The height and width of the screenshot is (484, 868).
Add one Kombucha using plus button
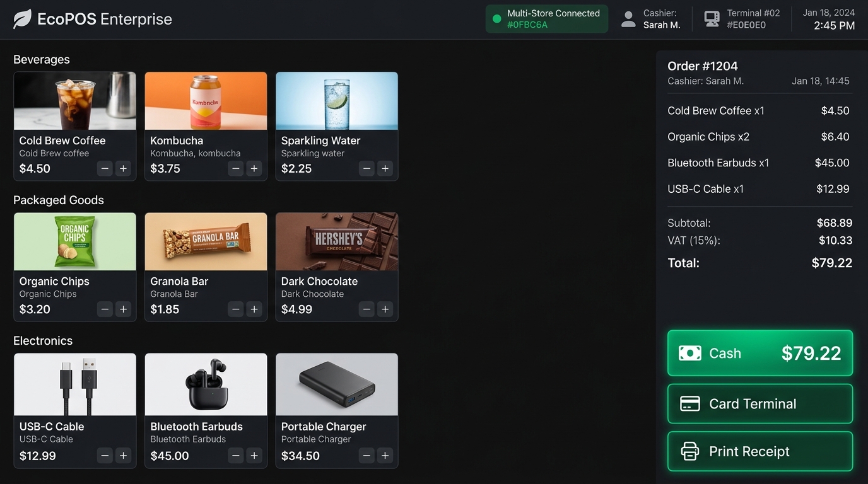254,168
